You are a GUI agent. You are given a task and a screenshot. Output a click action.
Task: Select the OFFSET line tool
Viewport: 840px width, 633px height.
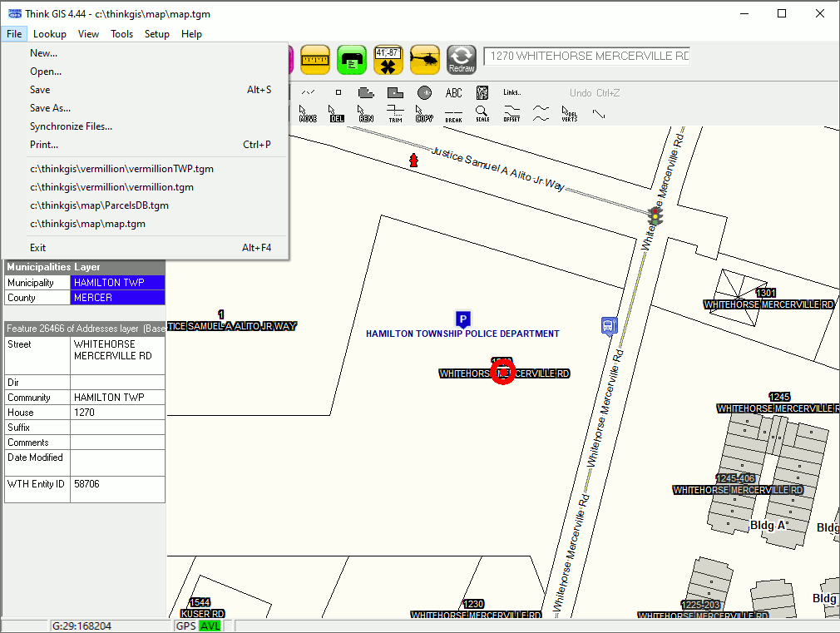click(511, 114)
